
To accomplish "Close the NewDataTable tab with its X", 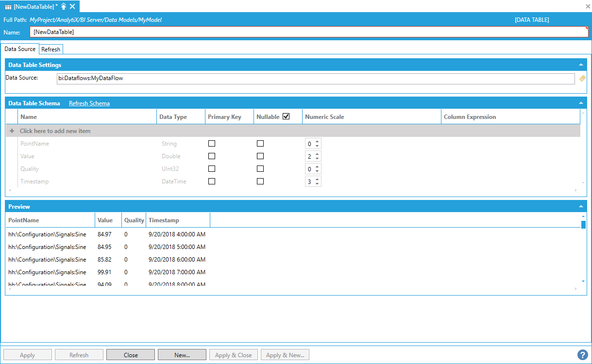I will click(x=72, y=6).
